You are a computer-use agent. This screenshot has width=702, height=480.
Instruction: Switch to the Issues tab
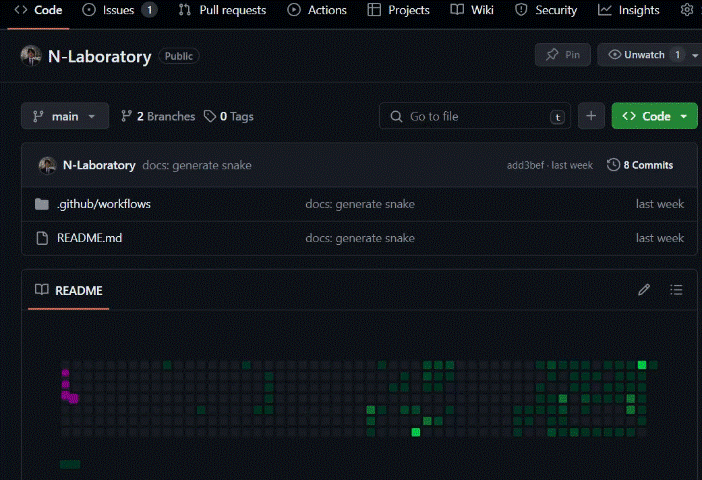coord(118,10)
